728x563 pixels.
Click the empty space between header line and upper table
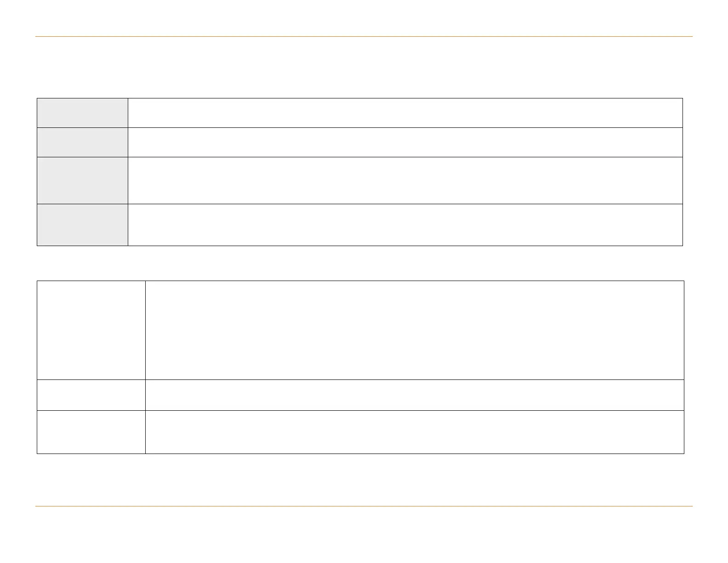point(364,67)
